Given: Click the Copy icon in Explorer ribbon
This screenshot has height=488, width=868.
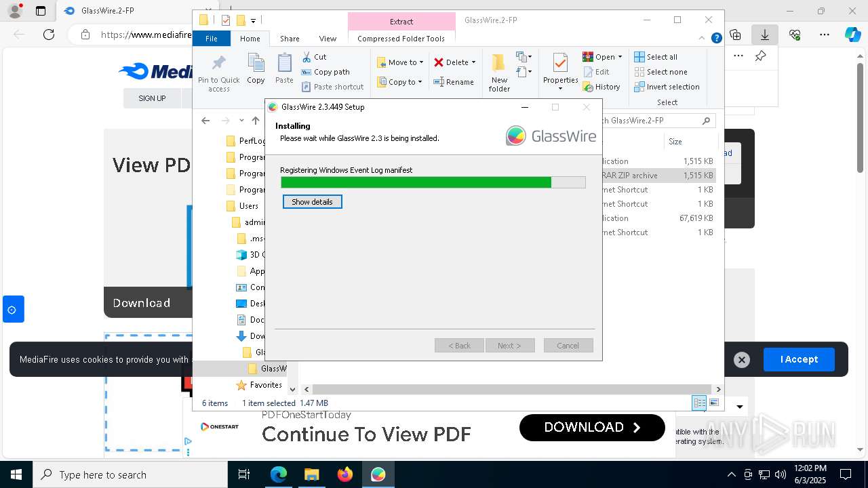Looking at the screenshot, I should [x=256, y=68].
